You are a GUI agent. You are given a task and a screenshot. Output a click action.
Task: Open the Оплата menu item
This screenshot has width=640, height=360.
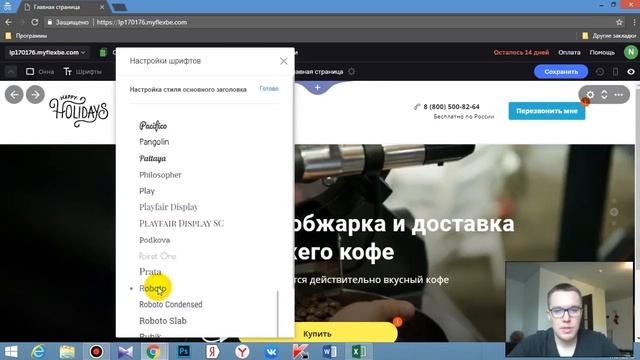pyautogui.click(x=569, y=52)
